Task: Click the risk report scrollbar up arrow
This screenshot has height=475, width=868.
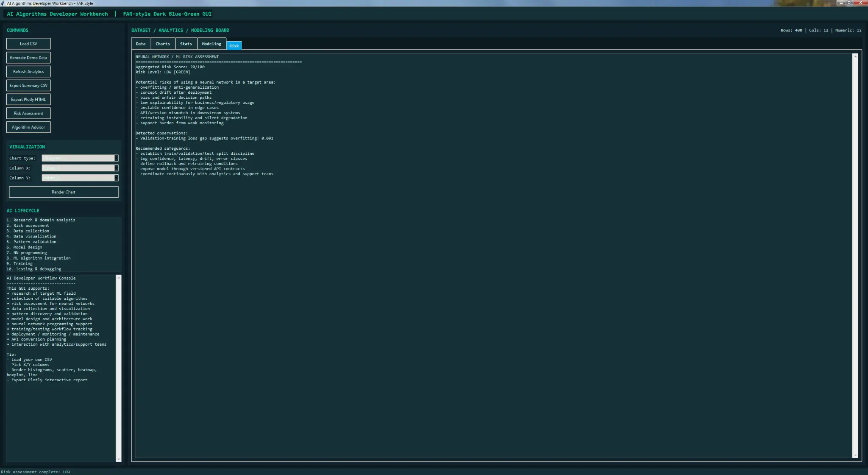Action: click(x=855, y=56)
